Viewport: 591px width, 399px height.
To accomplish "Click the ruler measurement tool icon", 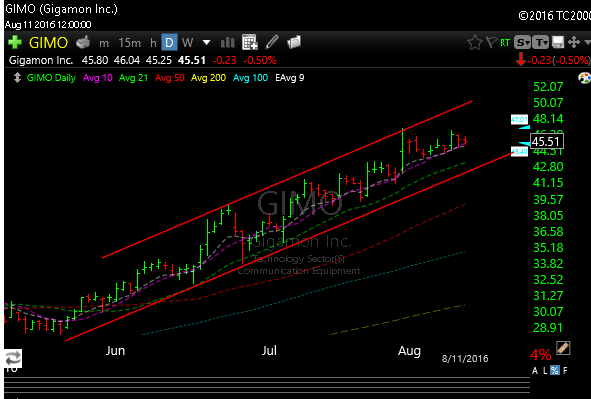I will 563,348.
